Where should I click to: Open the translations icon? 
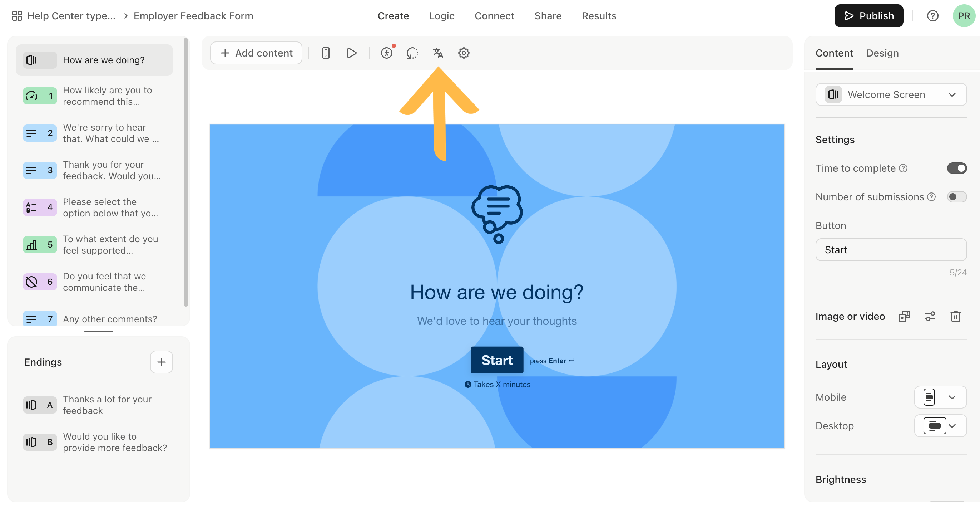pos(438,53)
